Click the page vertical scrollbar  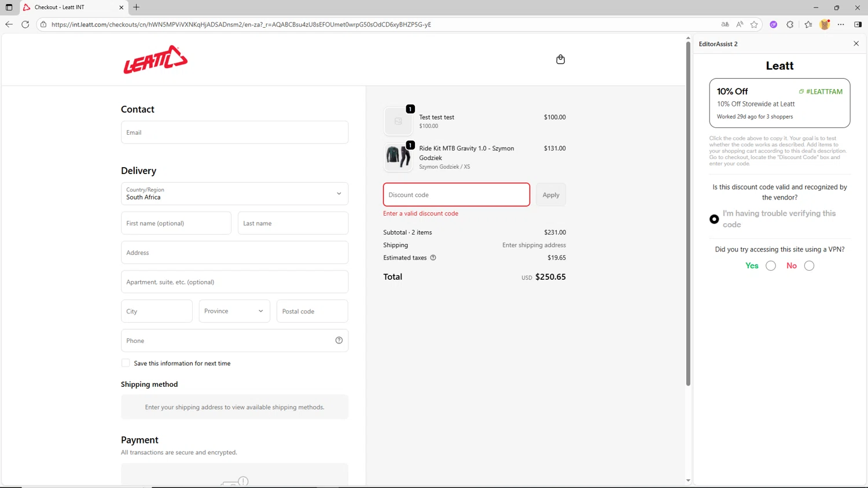[x=688, y=214]
